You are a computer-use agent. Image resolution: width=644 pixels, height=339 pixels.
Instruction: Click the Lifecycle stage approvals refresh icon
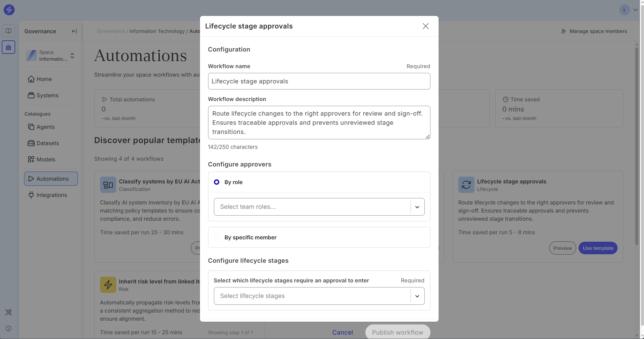pos(466,185)
